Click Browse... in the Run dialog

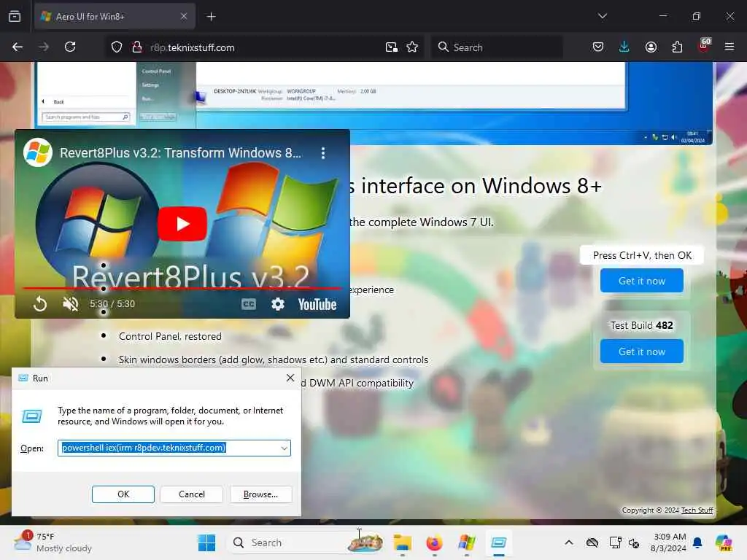[x=260, y=494]
